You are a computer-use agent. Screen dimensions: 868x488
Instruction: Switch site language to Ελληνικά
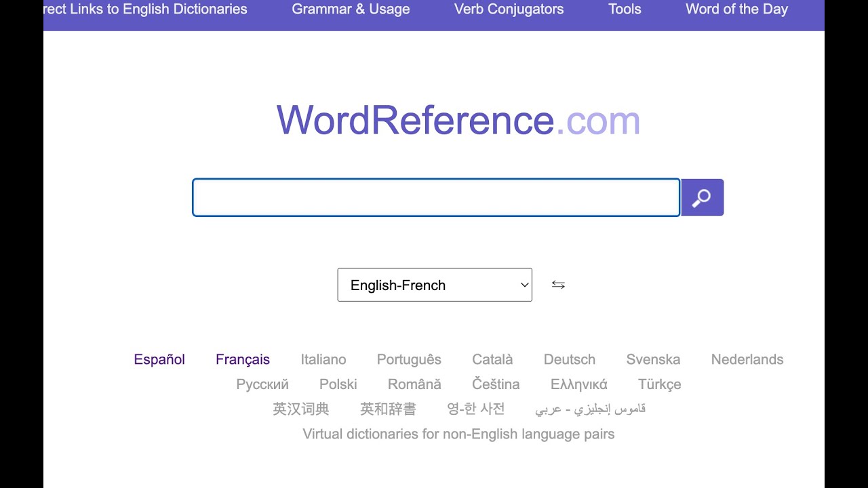coord(579,384)
